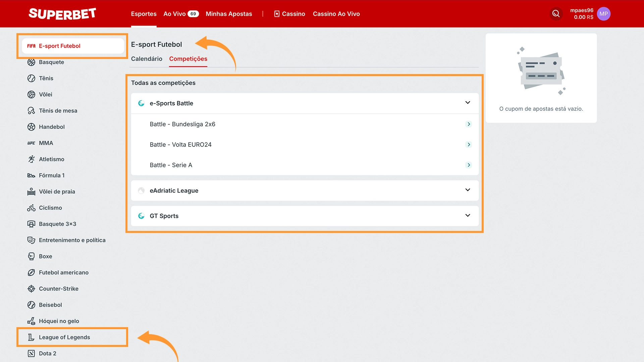Image resolution: width=644 pixels, height=362 pixels.
Task: Click the Cassino card icon
Action: (x=277, y=14)
